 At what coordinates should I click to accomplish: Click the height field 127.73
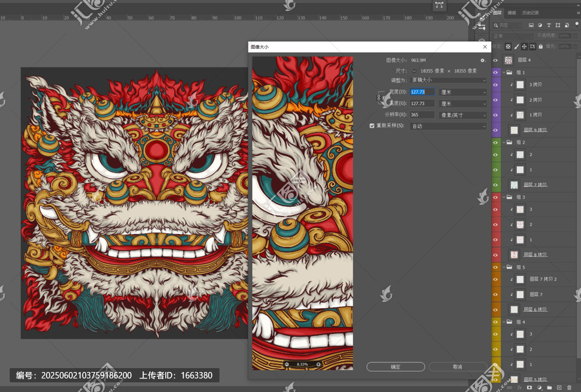pyautogui.click(x=422, y=104)
